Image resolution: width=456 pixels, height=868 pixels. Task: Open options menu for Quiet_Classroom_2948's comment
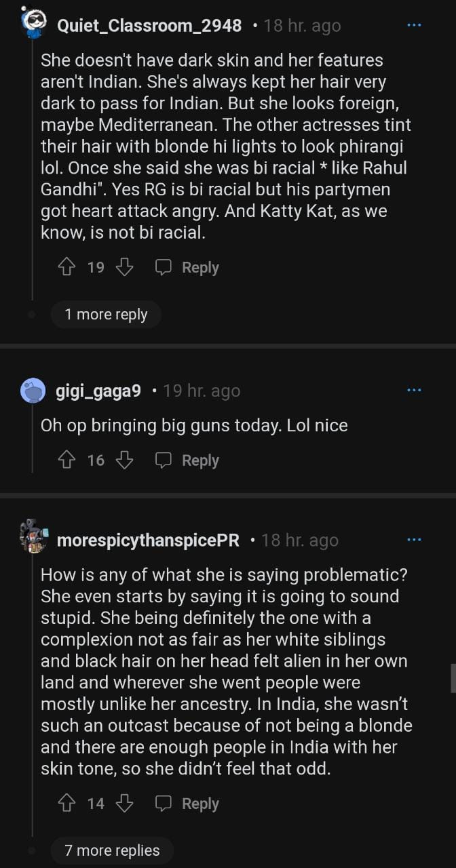tap(414, 26)
